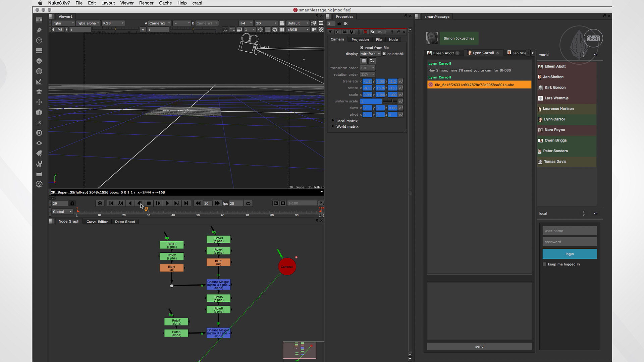Open the Color nodes wheel icon
Viewport: 644px width, 362px height.
39,61
